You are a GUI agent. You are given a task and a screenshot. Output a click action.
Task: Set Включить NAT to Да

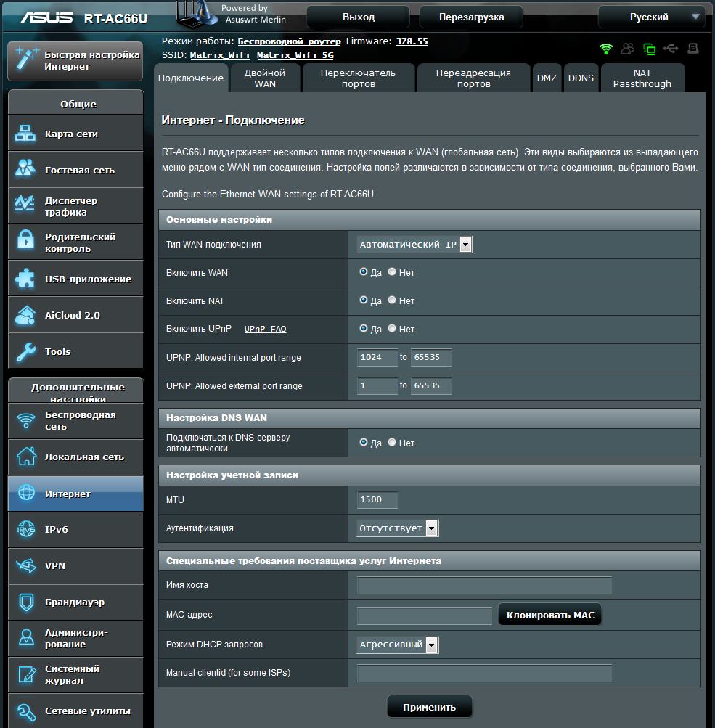[364, 300]
